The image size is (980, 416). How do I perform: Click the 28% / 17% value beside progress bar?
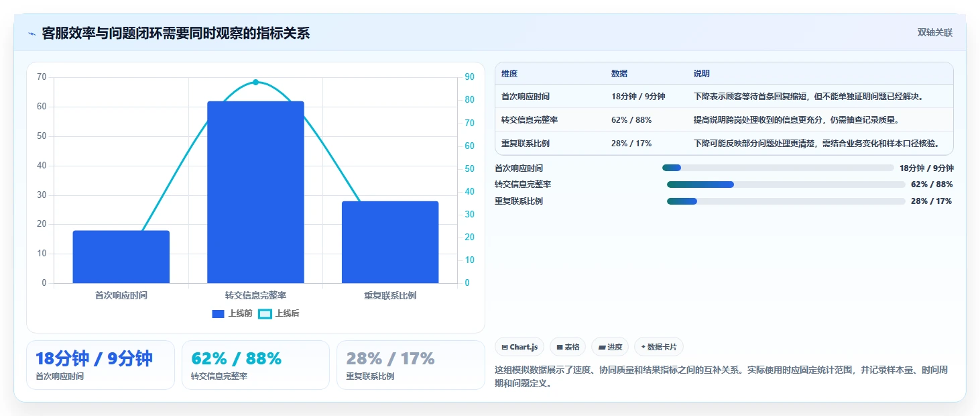(x=931, y=201)
